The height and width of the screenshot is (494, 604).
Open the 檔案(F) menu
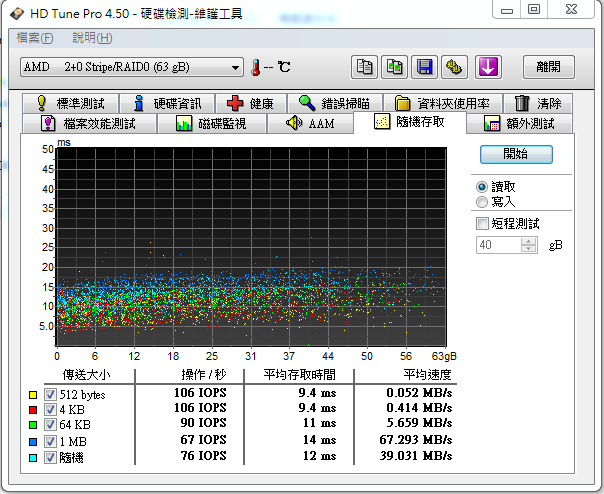click(35, 38)
